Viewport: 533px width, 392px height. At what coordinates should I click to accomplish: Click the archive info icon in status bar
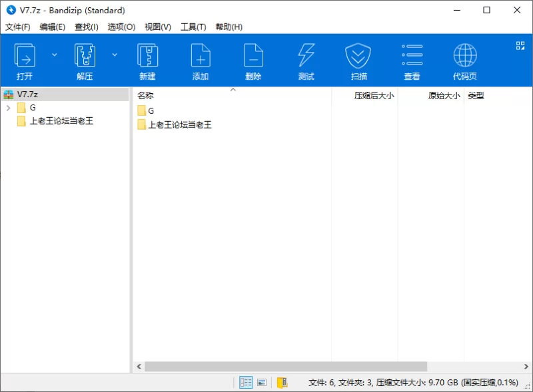pyautogui.click(x=282, y=383)
